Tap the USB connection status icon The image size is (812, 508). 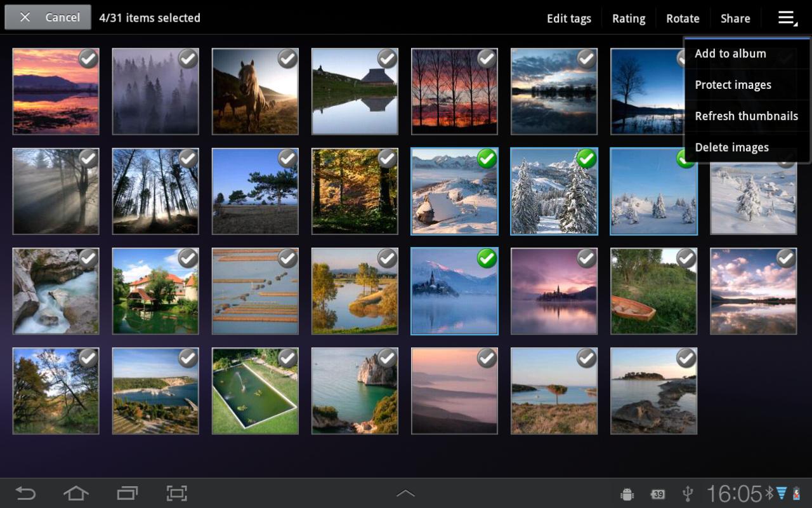coord(687,494)
